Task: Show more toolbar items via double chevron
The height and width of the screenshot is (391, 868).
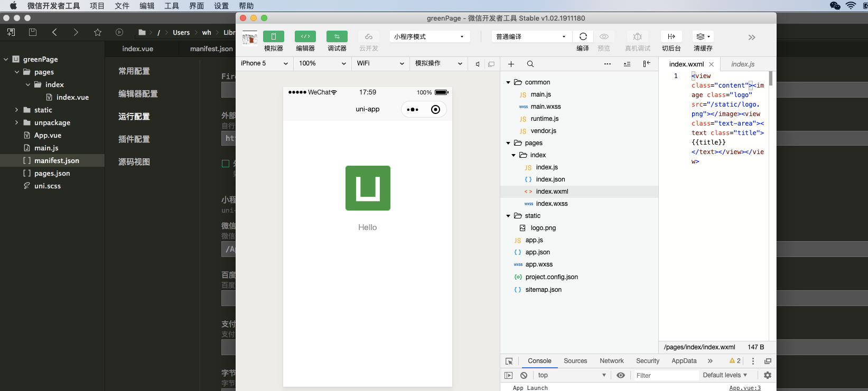Action: (752, 37)
